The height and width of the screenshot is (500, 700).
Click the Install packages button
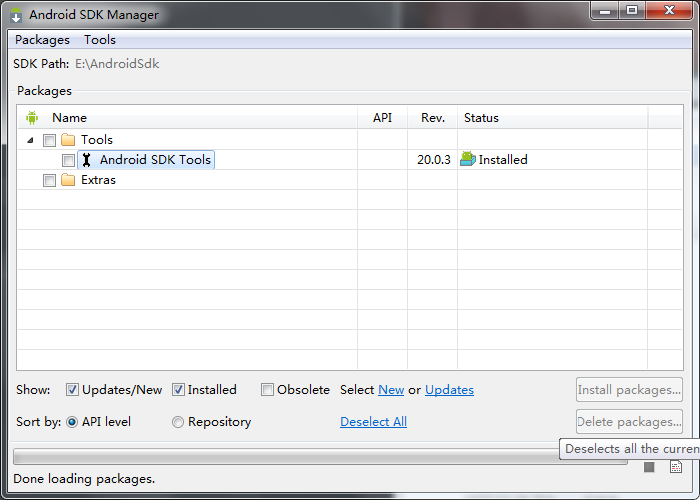629,390
